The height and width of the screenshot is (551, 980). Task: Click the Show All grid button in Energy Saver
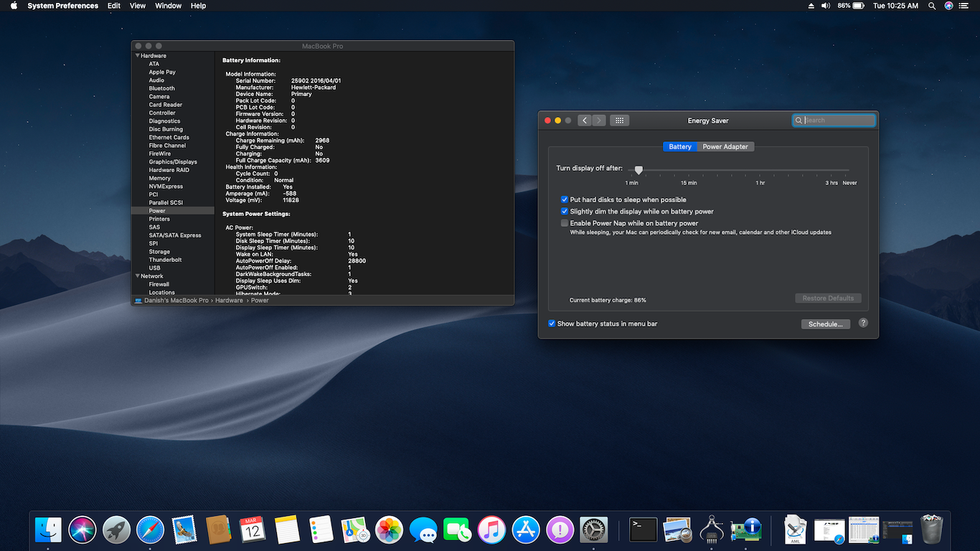[619, 121]
